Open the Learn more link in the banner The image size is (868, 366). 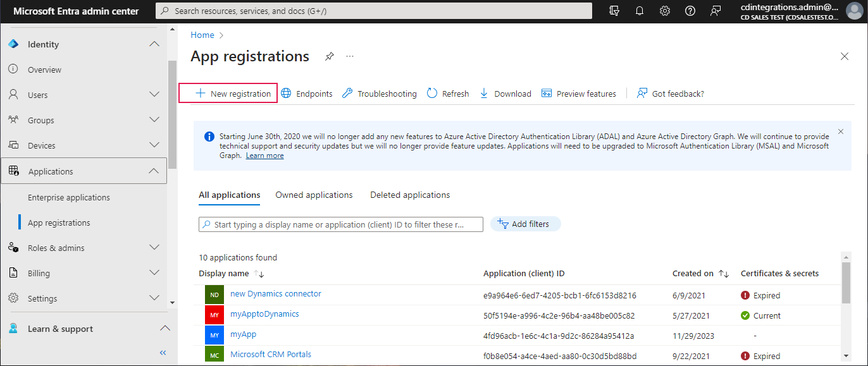(x=264, y=155)
